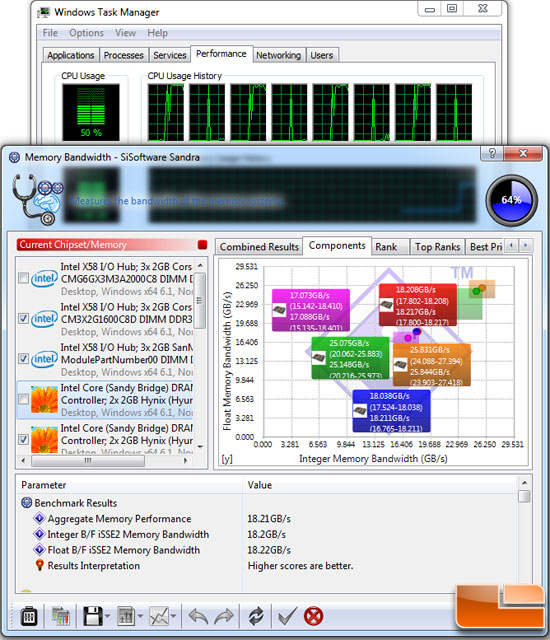Check the CMG6GX3M3A2000C8 DIMM reference checkbox
This screenshot has height=640, width=550.
click(x=24, y=278)
